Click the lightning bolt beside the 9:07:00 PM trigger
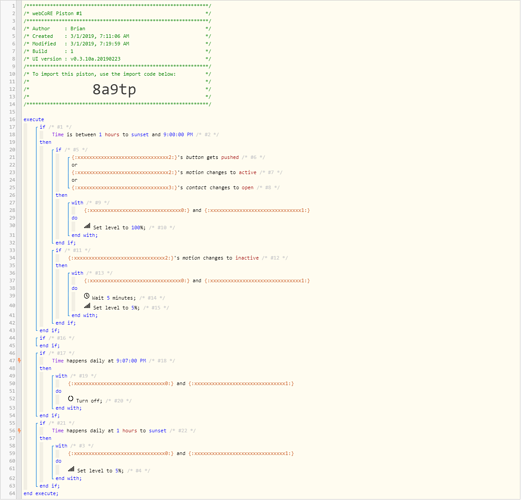524x500 pixels. 19,361
